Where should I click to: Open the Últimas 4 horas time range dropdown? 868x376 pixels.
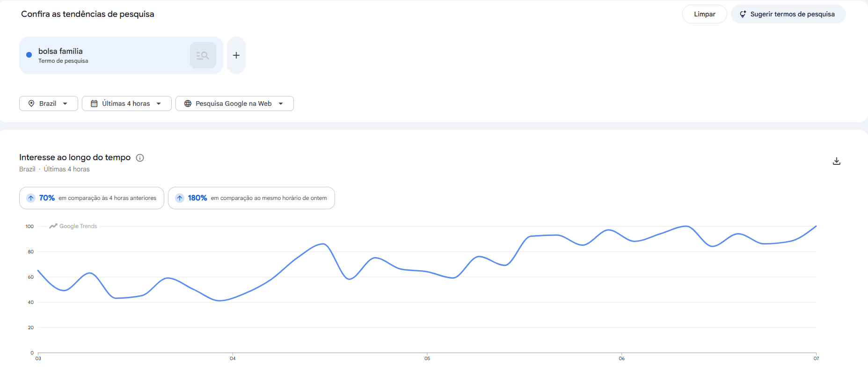coord(127,103)
